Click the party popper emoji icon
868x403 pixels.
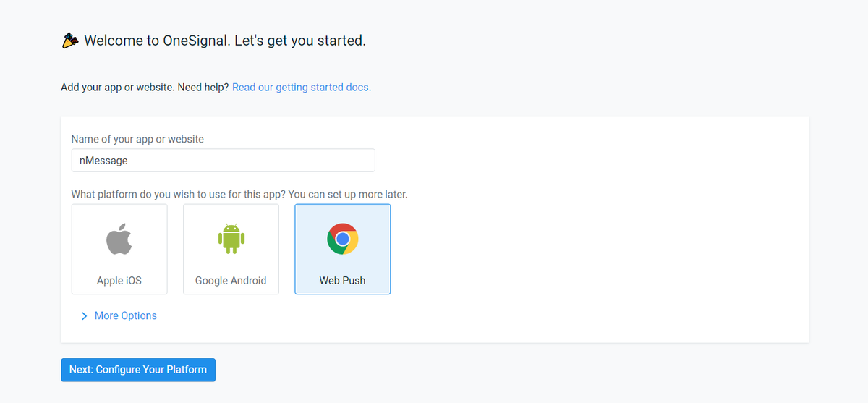[69, 41]
